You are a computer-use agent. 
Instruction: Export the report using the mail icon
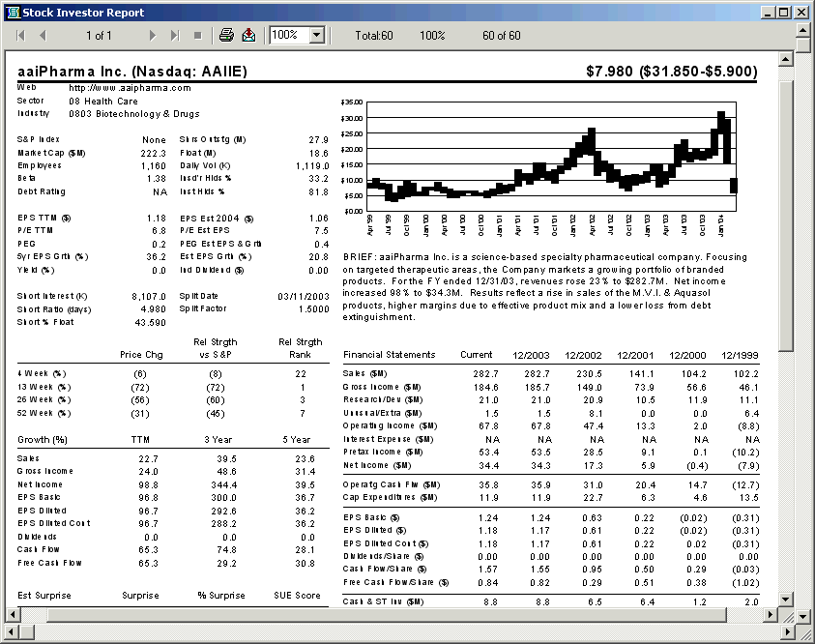[248, 34]
